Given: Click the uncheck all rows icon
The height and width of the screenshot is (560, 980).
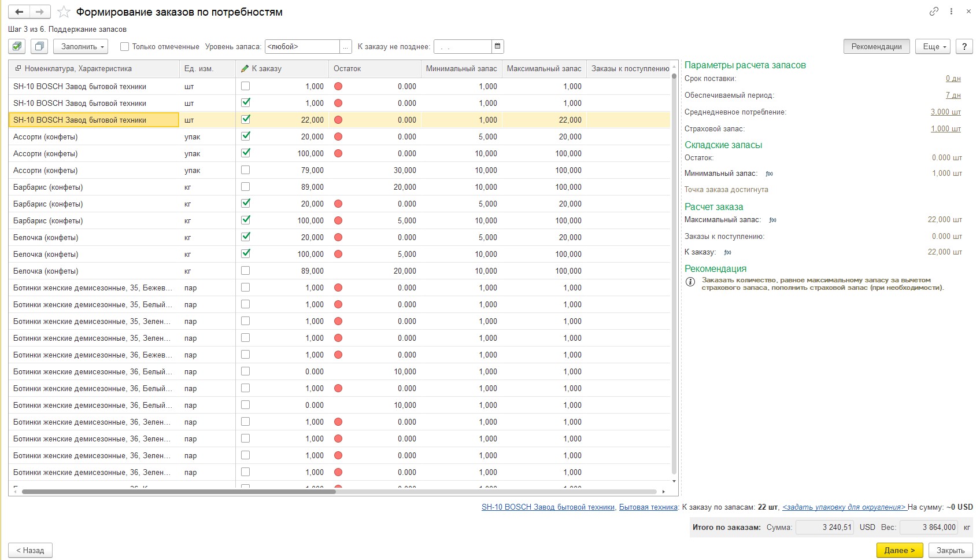Looking at the screenshot, I should tap(39, 46).
